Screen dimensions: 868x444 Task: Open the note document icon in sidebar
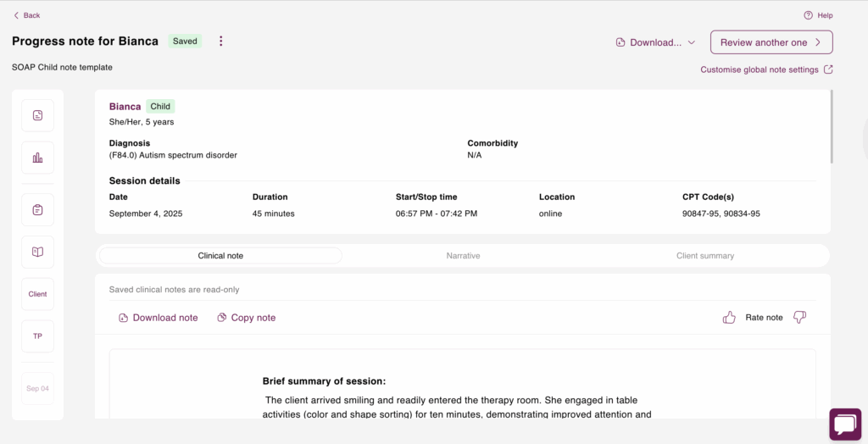(x=37, y=116)
